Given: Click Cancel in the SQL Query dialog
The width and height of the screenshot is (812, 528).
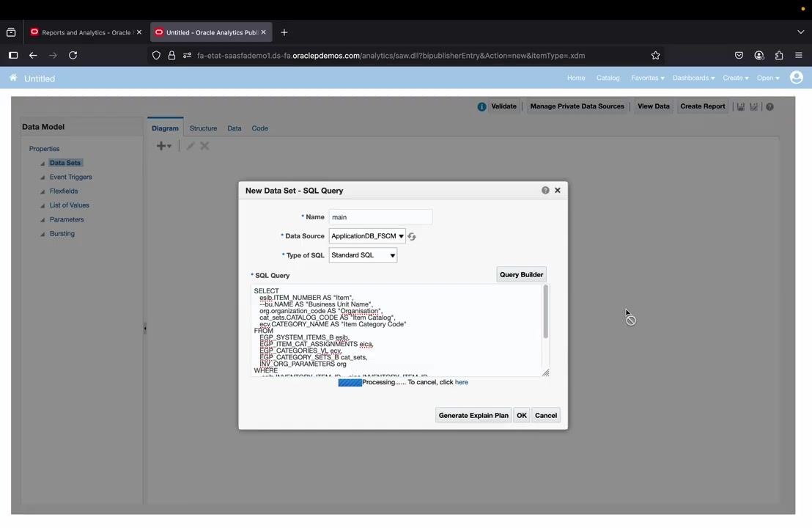Looking at the screenshot, I should [x=546, y=415].
